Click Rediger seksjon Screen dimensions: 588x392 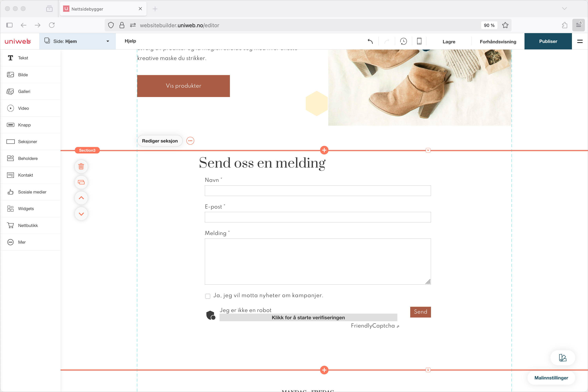click(160, 141)
